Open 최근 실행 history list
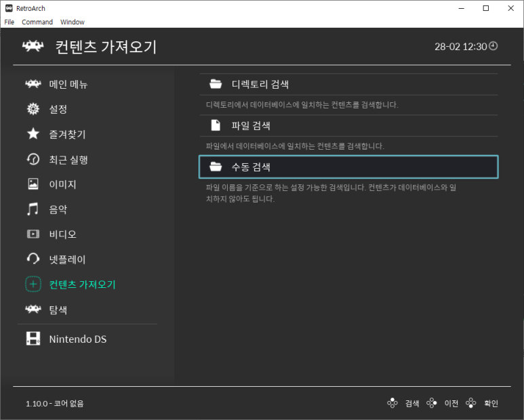 point(68,160)
